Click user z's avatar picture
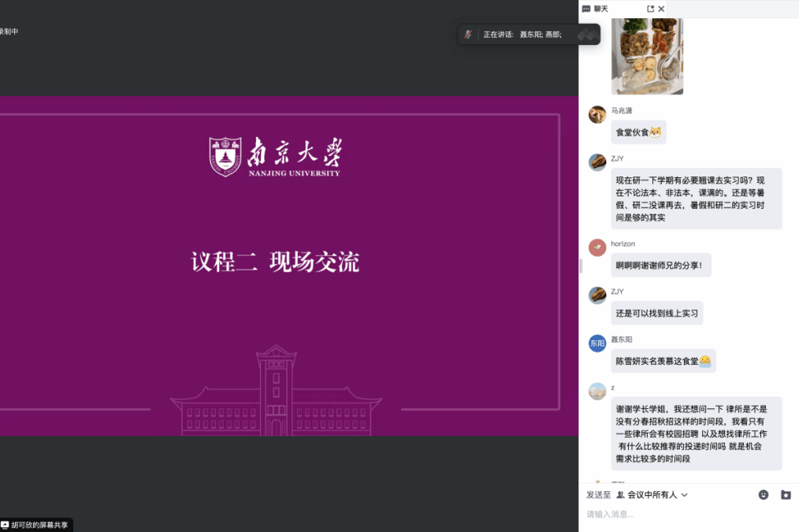The width and height of the screenshot is (799, 532). [x=597, y=391]
